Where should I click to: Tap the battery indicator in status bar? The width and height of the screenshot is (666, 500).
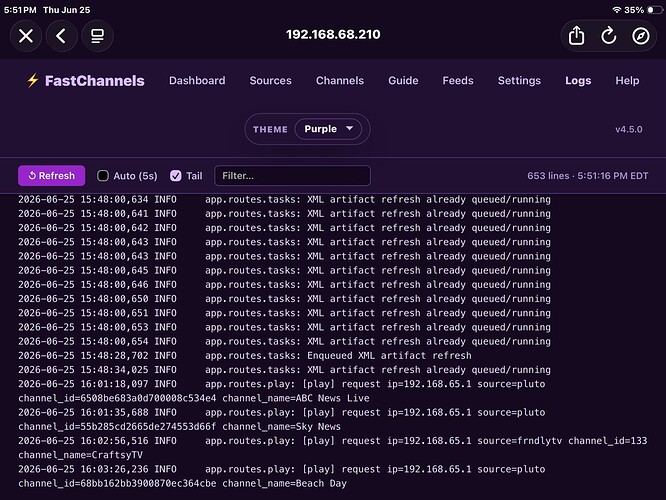tap(655, 10)
